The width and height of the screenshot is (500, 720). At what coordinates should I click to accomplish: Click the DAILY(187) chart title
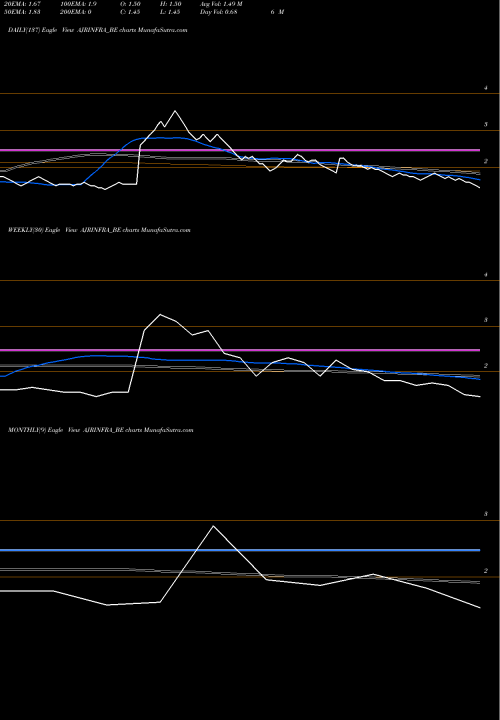tap(98, 30)
